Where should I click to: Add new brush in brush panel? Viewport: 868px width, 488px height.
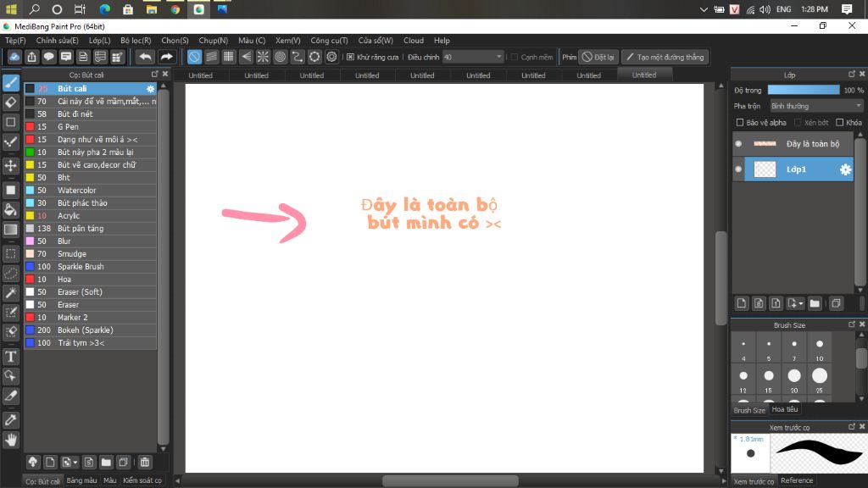coord(50,462)
